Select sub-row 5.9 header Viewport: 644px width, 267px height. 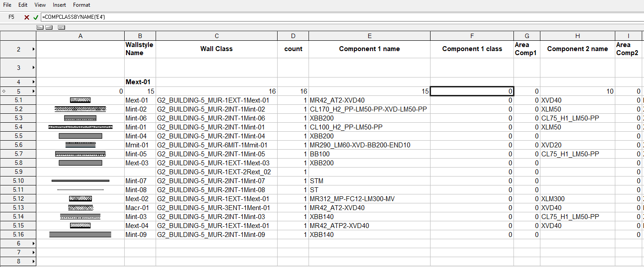point(18,172)
